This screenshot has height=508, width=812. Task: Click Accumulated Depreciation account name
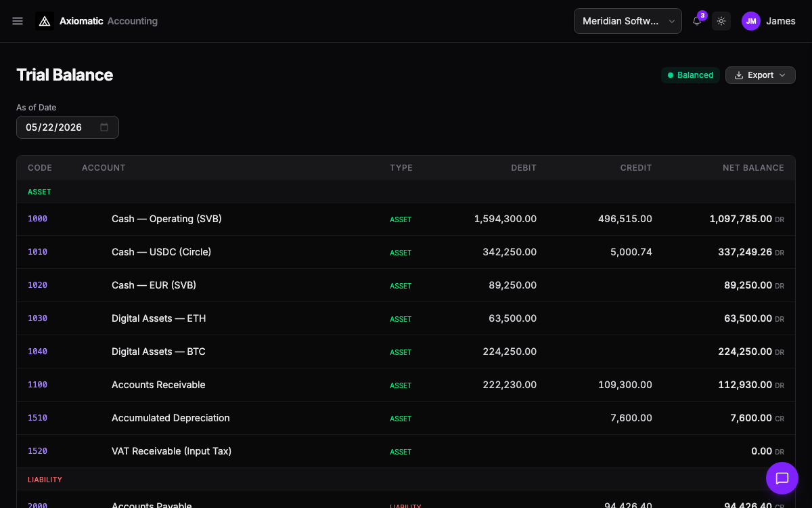click(x=171, y=418)
